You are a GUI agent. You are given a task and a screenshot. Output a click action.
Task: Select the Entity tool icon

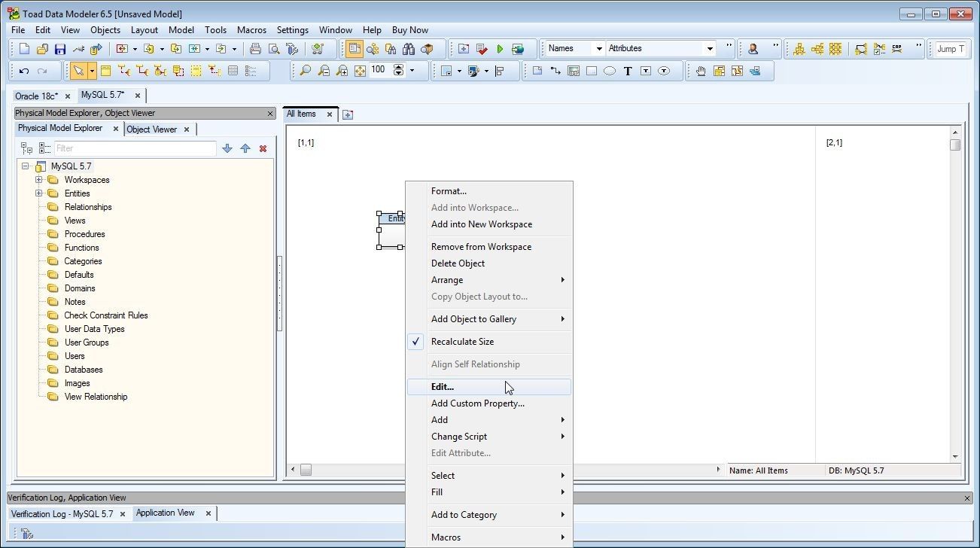[105, 71]
